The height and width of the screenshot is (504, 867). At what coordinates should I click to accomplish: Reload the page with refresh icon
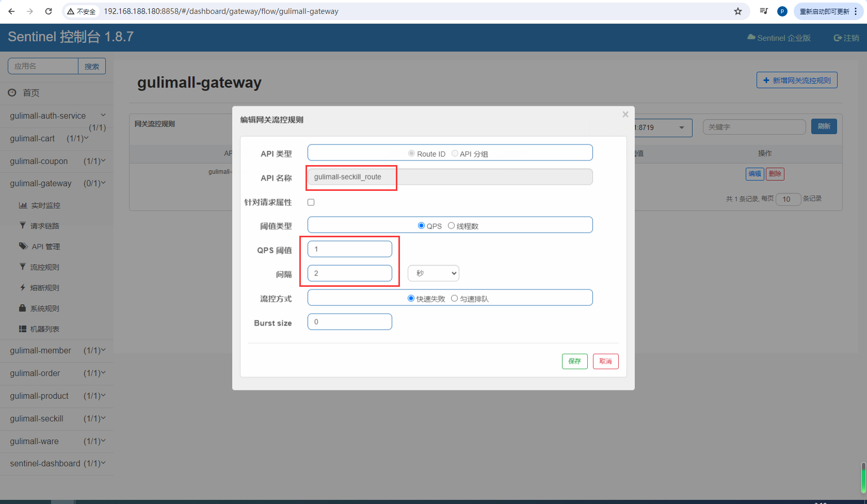tap(49, 11)
